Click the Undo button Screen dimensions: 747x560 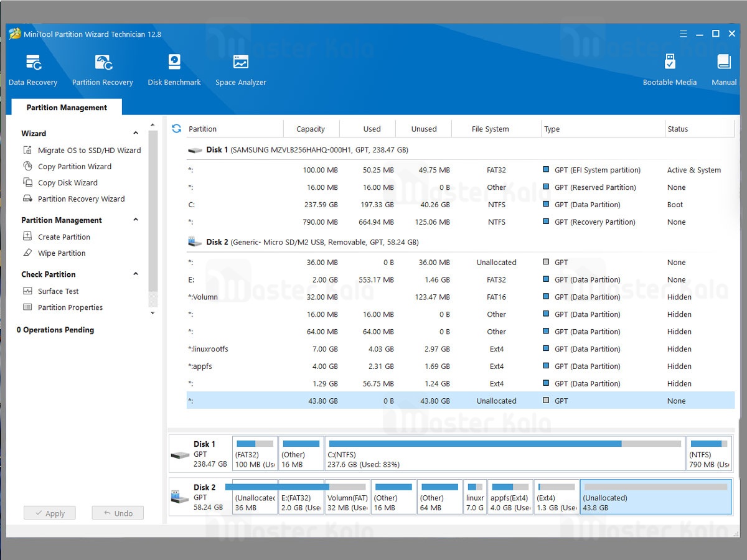pos(118,513)
